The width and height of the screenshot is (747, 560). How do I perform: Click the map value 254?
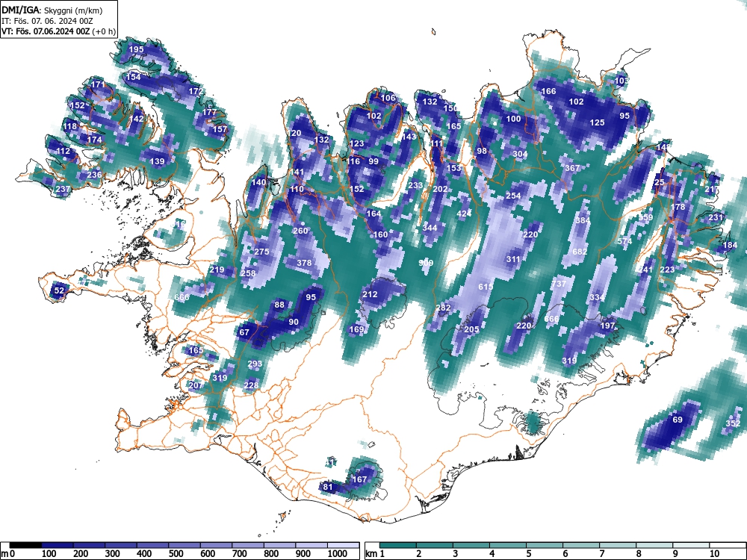513,196
